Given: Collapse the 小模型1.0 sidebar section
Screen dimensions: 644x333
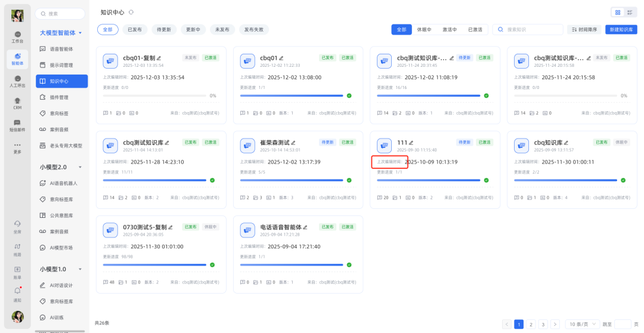Looking at the screenshot, I should coord(80,269).
